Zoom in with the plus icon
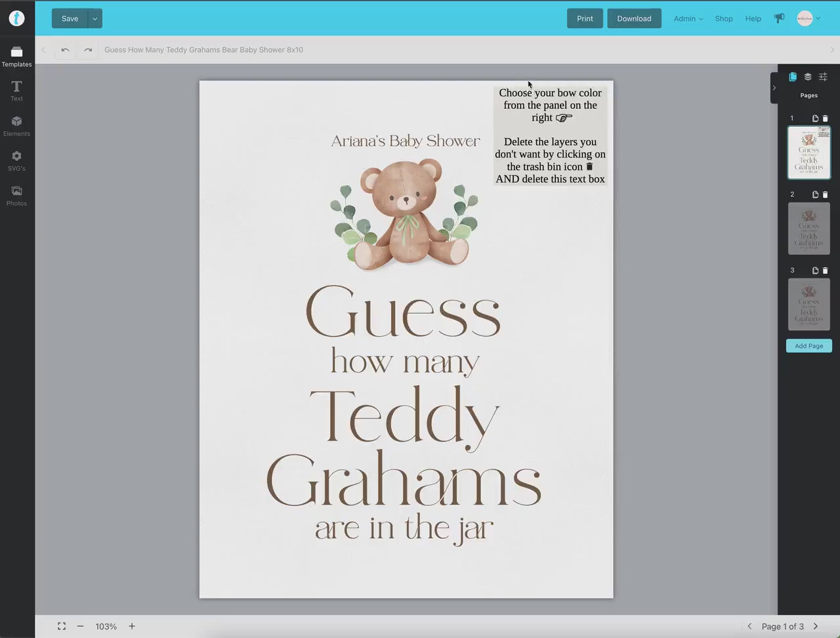This screenshot has width=840, height=638. click(132, 626)
